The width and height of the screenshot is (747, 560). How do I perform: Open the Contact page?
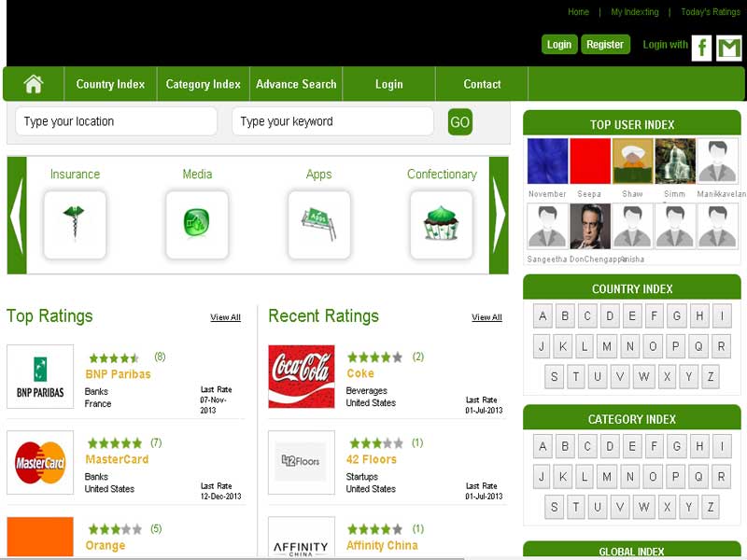(x=482, y=84)
